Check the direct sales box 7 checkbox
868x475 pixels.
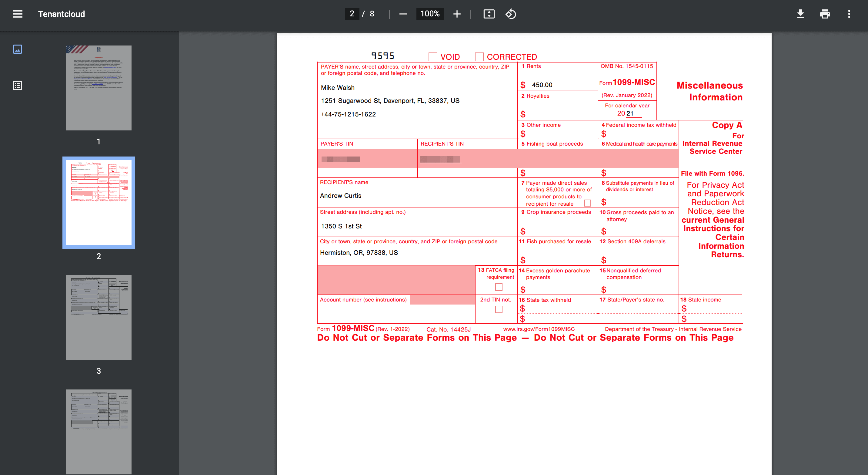tap(588, 203)
